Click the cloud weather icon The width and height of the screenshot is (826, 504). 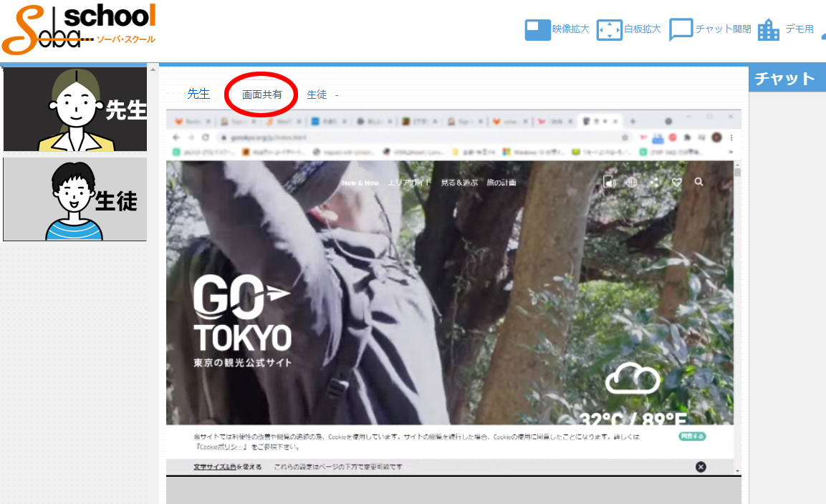[632, 378]
